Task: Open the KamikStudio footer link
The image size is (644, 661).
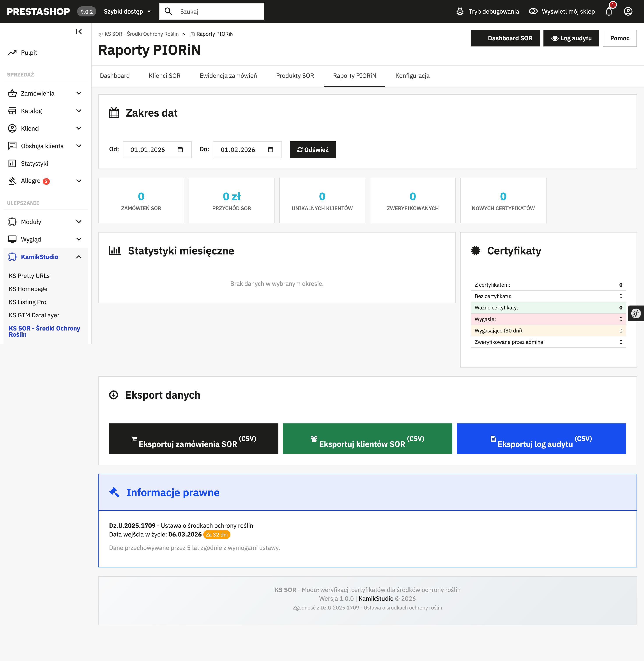Action: tap(376, 598)
